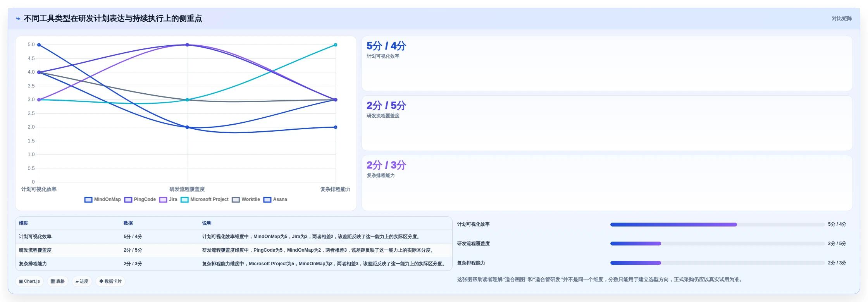The width and height of the screenshot is (868, 302).
Task: Click the 说明 table column header
Action: point(207,223)
